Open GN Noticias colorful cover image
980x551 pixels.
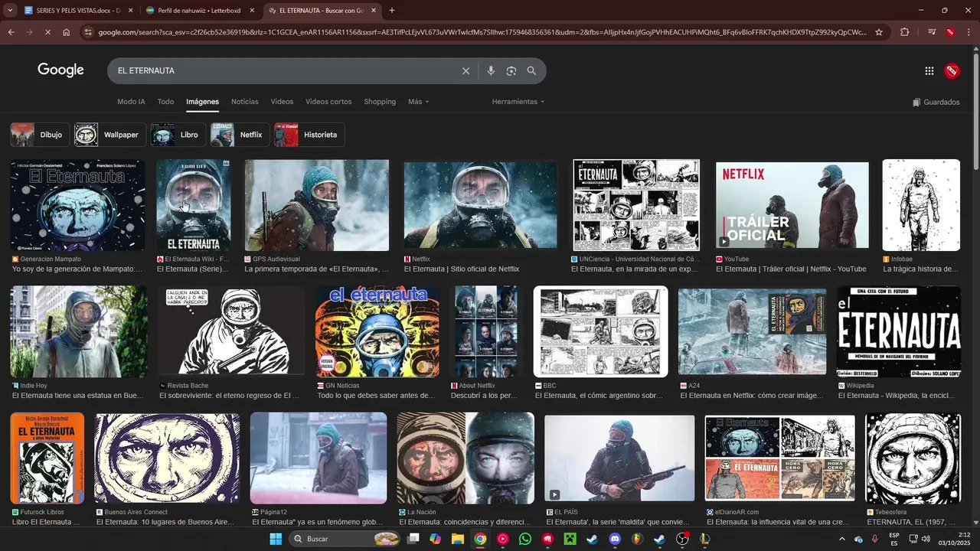tap(377, 332)
